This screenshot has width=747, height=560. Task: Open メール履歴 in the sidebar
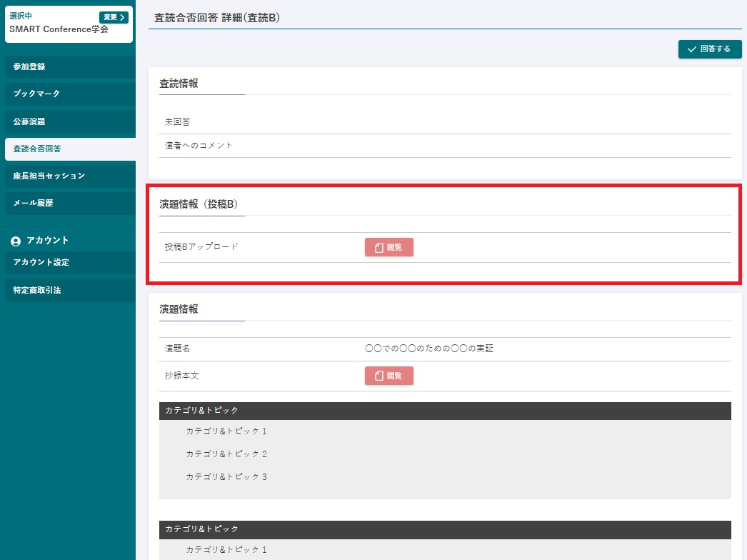coord(68,203)
